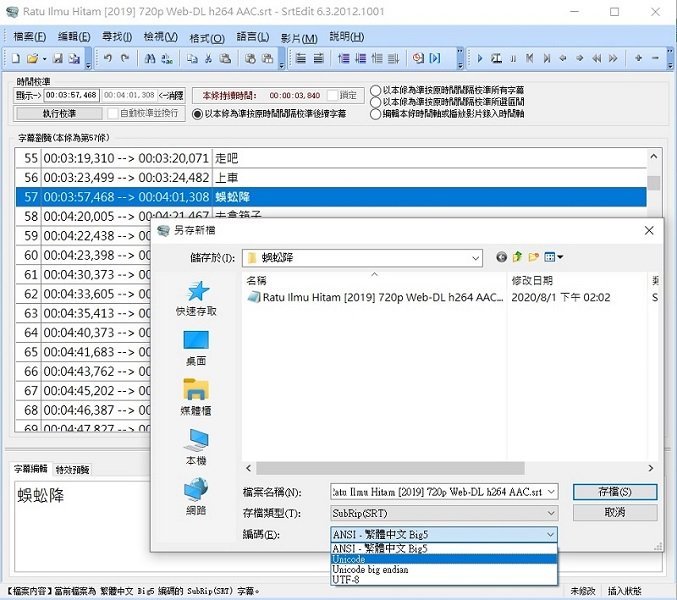Click the fast rewind double-arrow icon
This screenshot has width=677, height=600.
[x=596, y=58]
